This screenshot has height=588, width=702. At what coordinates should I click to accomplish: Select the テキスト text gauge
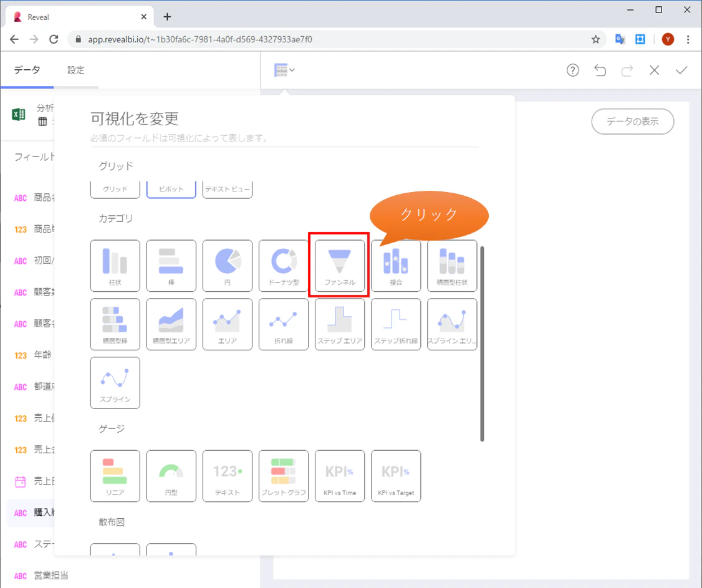[228, 476]
